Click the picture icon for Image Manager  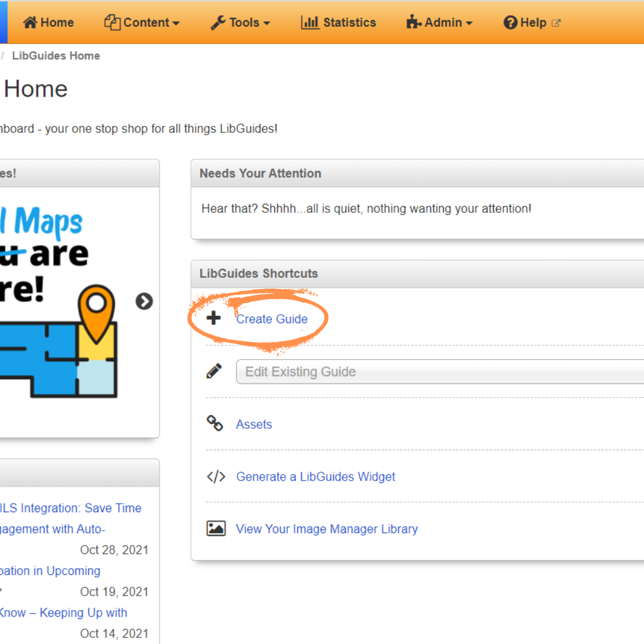point(216,528)
